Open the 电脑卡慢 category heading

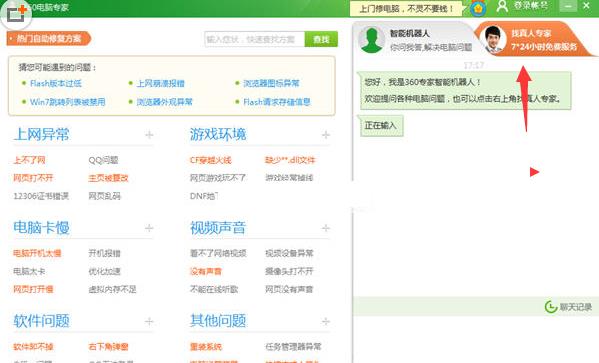tap(41, 227)
